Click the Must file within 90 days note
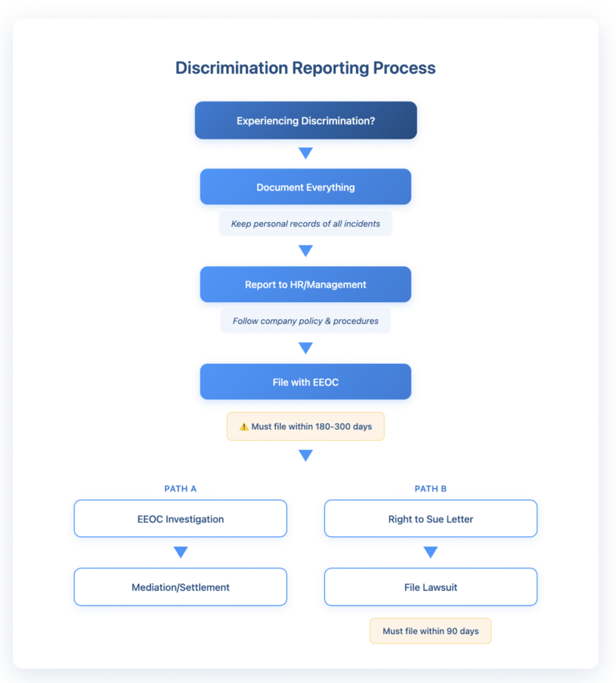The width and height of the screenshot is (616, 683). (x=431, y=631)
